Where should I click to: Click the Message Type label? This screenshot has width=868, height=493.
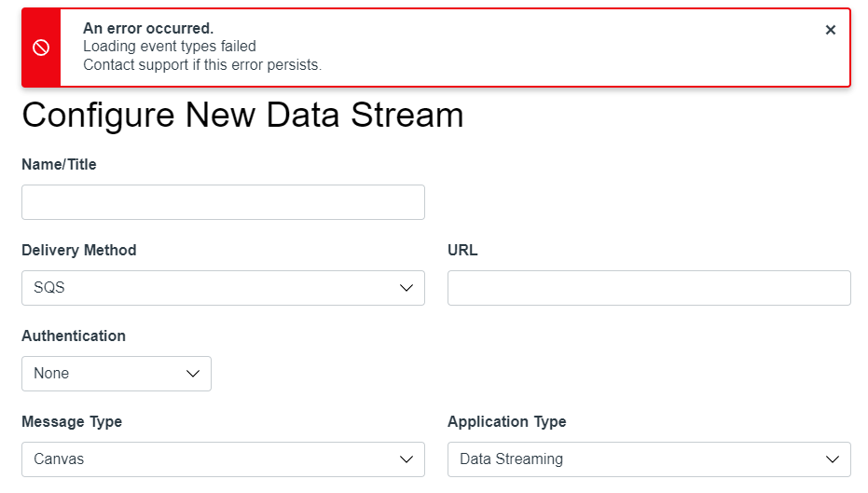point(72,421)
